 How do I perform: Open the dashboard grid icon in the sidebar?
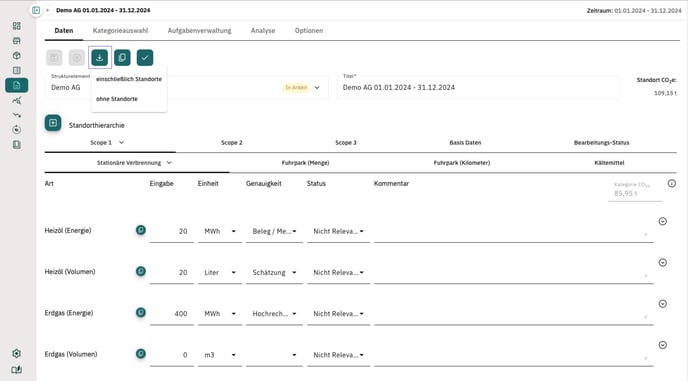tap(17, 26)
